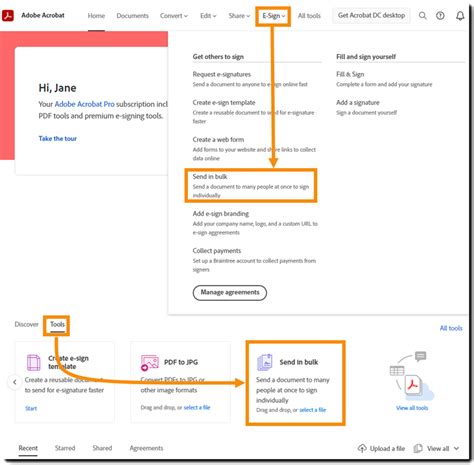Click the View all tools link
The width and height of the screenshot is (474, 465).
point(412,408)
